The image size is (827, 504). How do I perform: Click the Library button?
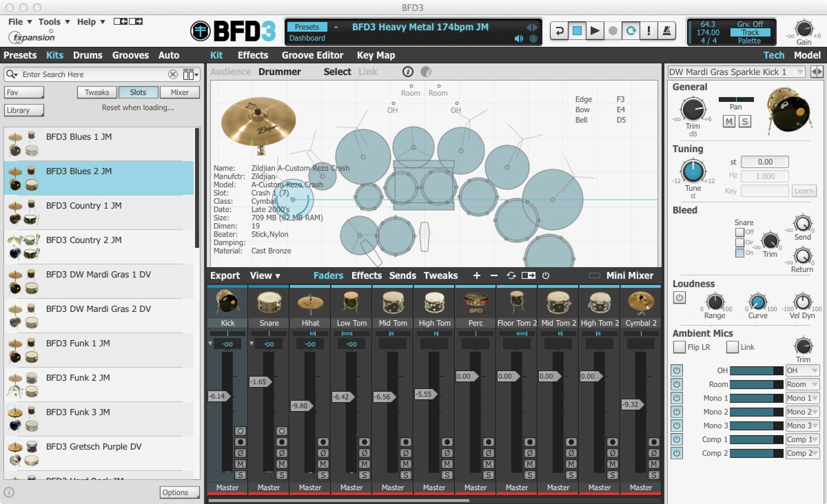tap(24, 110)
